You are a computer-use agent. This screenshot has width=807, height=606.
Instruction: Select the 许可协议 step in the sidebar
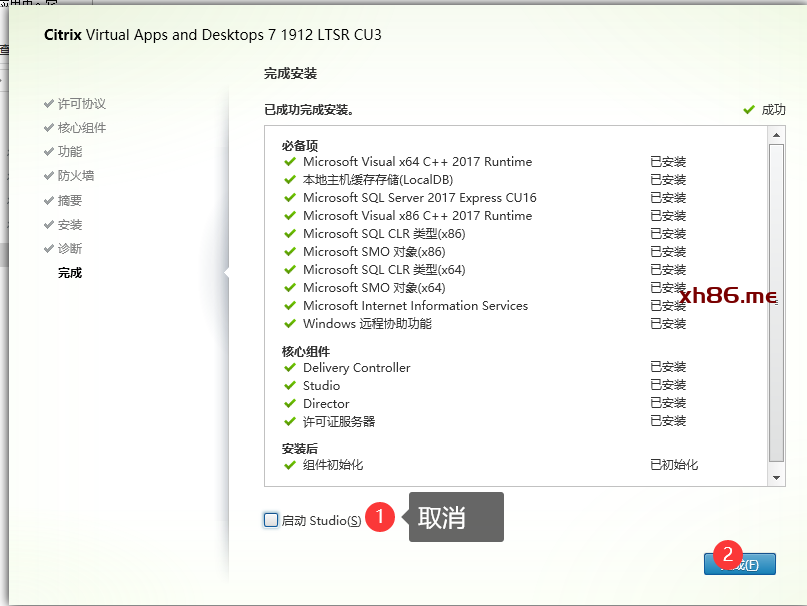82,103
